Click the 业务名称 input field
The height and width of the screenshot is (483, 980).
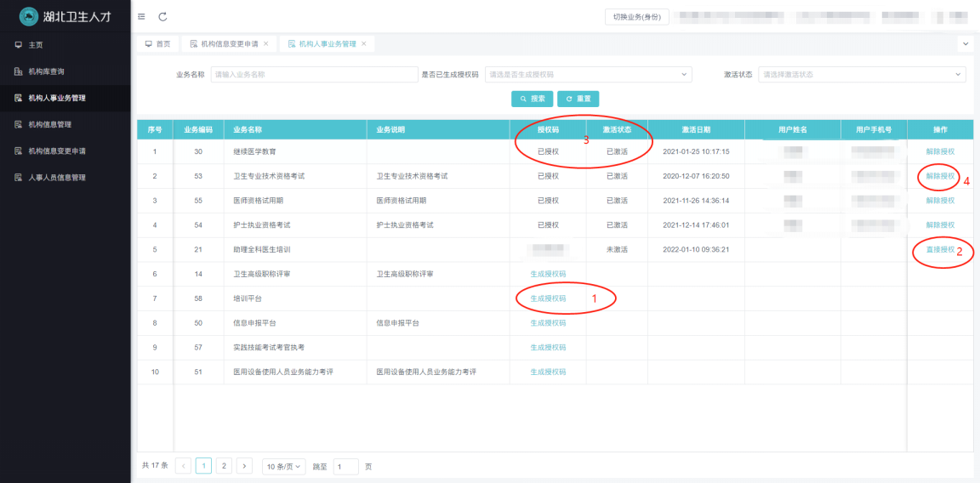[x=314, y=75]
